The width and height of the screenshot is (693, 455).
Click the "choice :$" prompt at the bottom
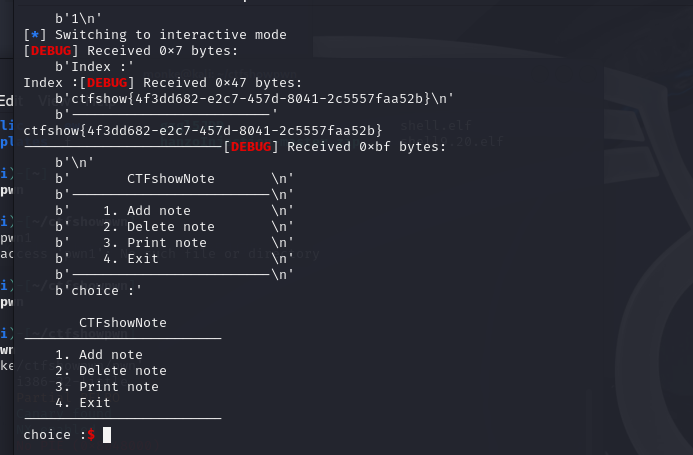(x=58, y=435)
